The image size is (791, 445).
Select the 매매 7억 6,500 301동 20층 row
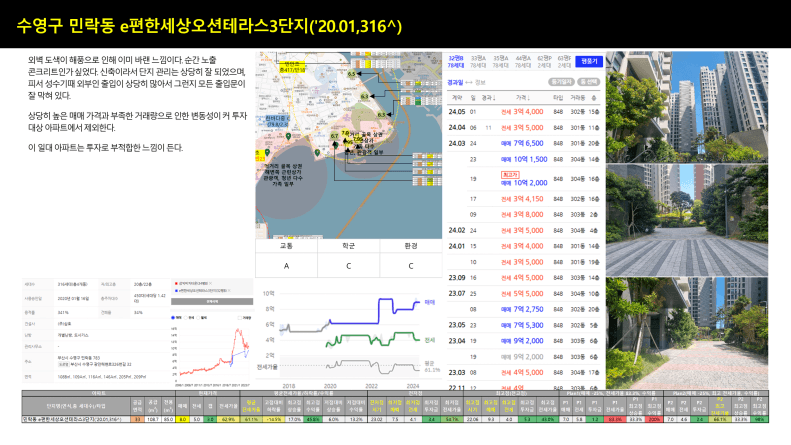pyautogui.click(x=524, y=143)
